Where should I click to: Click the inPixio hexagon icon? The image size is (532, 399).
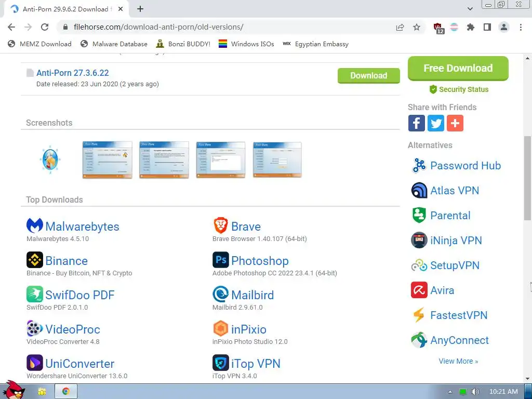(220, 328)
